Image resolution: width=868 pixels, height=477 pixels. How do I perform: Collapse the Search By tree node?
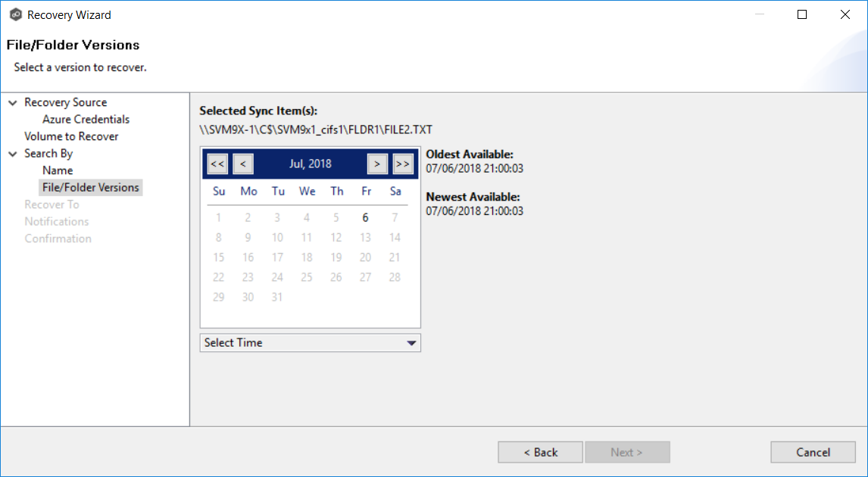[13, 154]
